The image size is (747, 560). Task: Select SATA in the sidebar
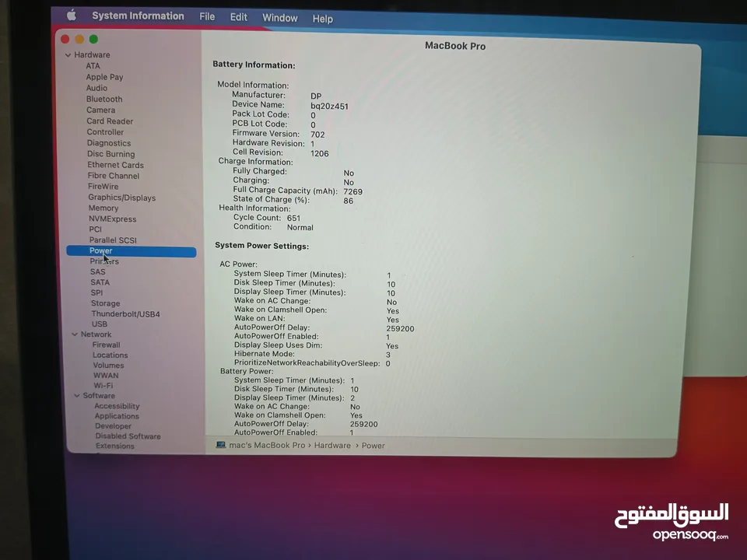click(x=100, y=282)
